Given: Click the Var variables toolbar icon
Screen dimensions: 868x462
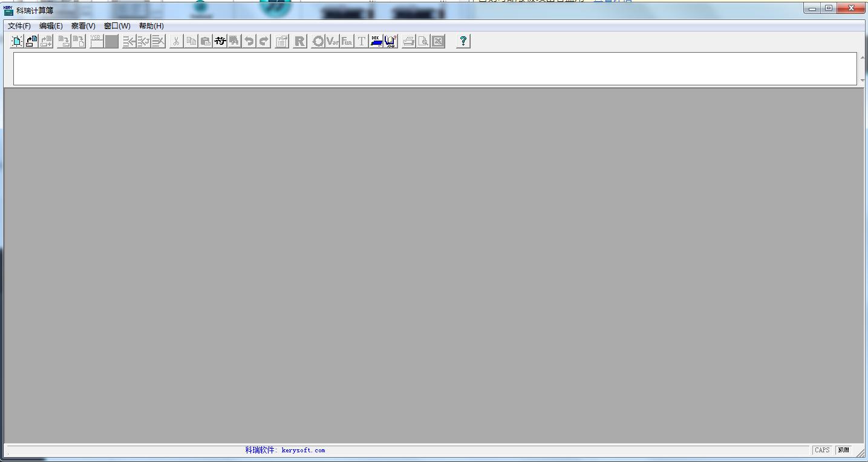Looking at the screenshot, I should point(332,41).
